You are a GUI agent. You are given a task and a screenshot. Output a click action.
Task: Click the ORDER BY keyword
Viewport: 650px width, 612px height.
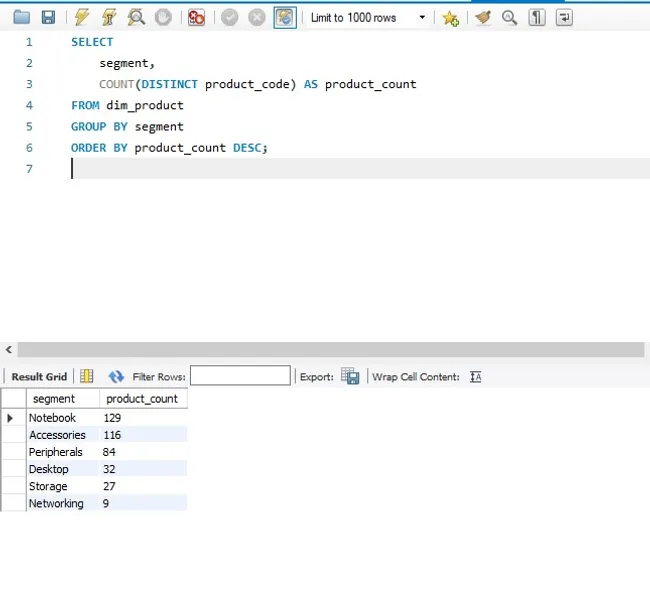point(99,148)
